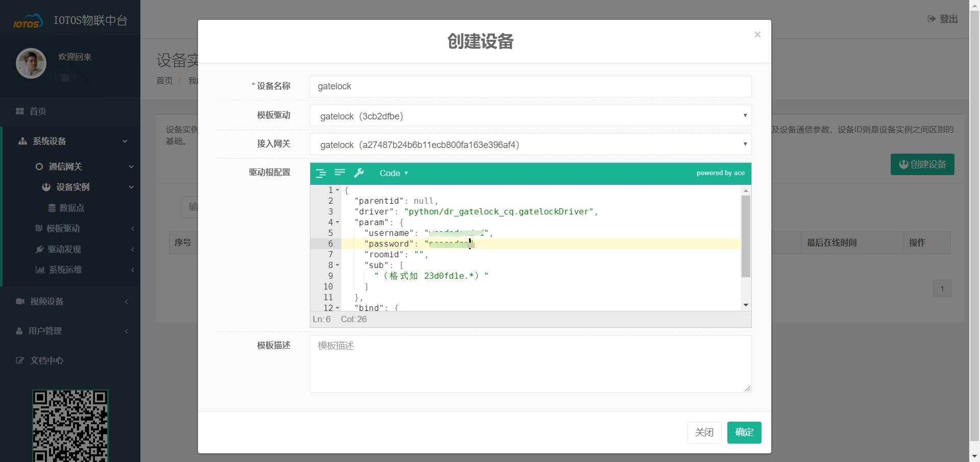980x462 pixels.
Task: Open the 模板驱动 dropdown
Action: pos(530,116)
